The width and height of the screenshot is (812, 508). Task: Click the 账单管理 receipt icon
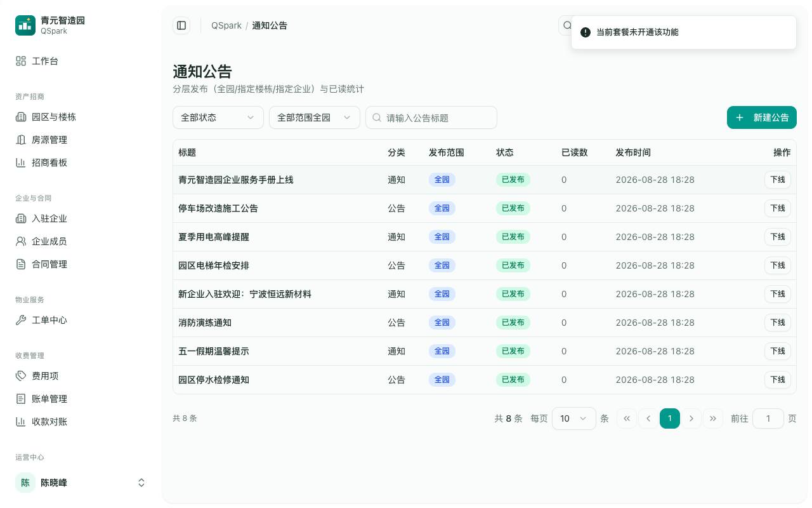coord(21,399)
